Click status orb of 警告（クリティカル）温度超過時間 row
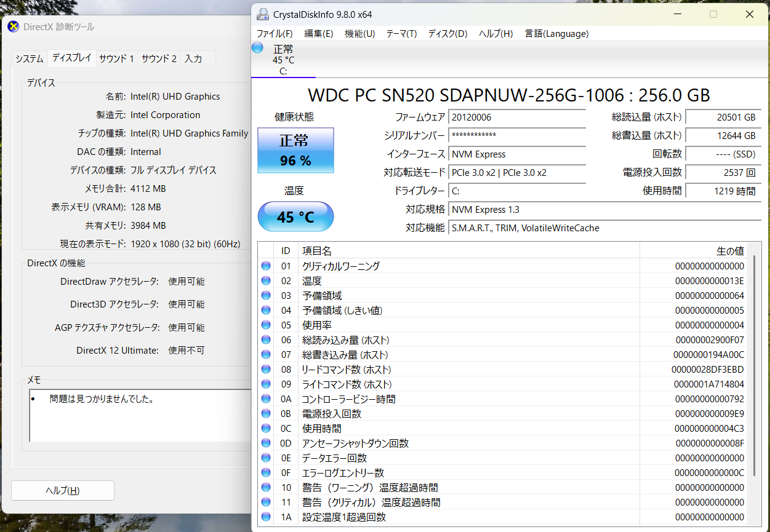 (x=266, y=502)
